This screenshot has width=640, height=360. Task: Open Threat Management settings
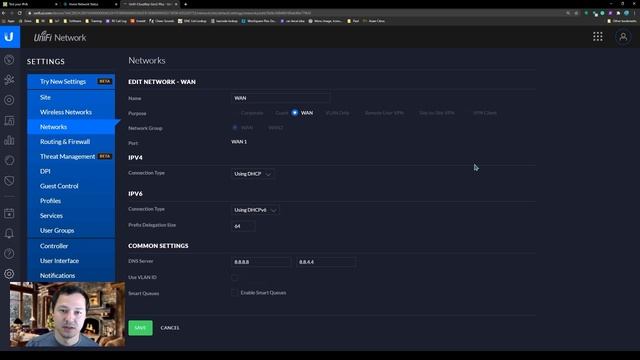click(x=71, y=156)
